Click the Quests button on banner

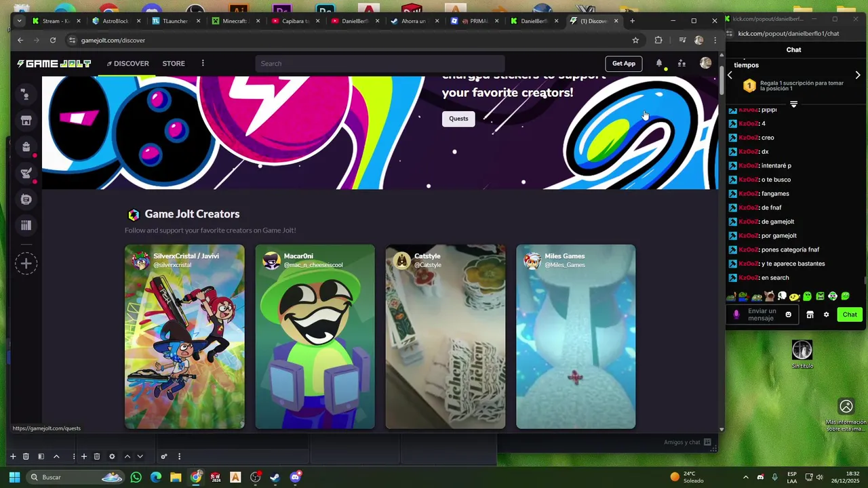coord(458,119)
